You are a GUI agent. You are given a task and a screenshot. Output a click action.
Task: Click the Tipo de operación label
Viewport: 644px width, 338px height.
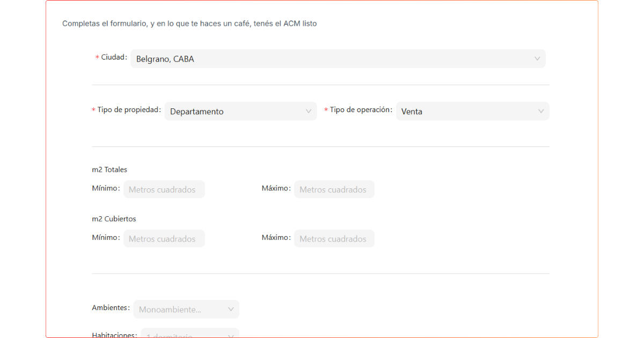(361, 110)
